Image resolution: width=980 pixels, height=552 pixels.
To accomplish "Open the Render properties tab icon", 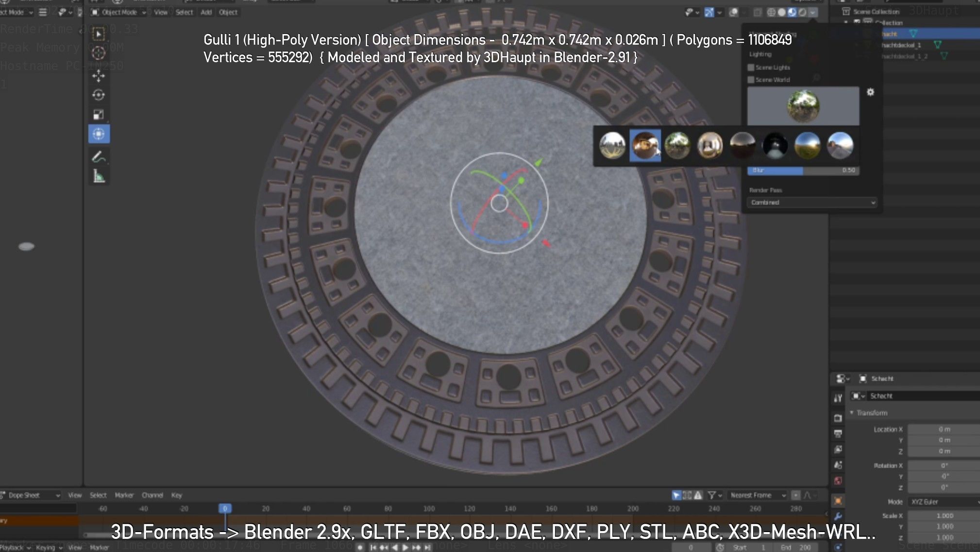I will [x=838, y=418].
